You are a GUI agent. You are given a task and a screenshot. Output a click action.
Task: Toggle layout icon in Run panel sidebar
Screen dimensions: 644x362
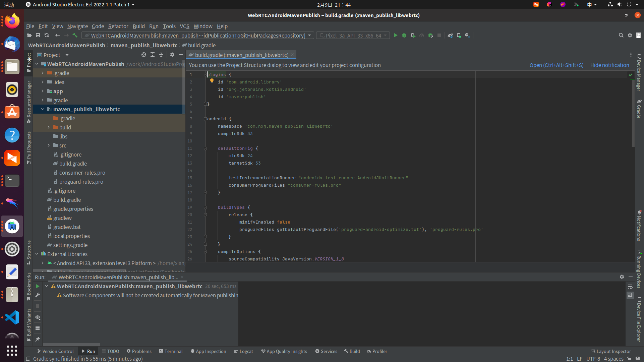38,328
